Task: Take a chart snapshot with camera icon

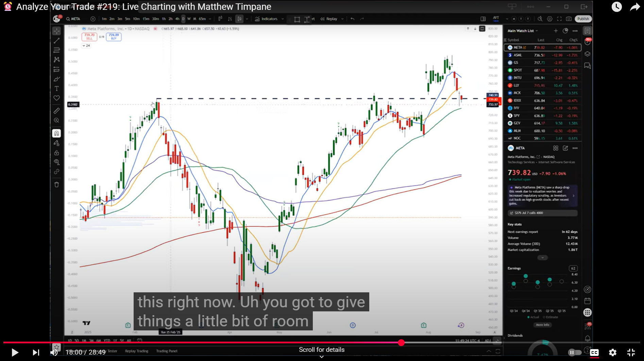Action: 569,19
